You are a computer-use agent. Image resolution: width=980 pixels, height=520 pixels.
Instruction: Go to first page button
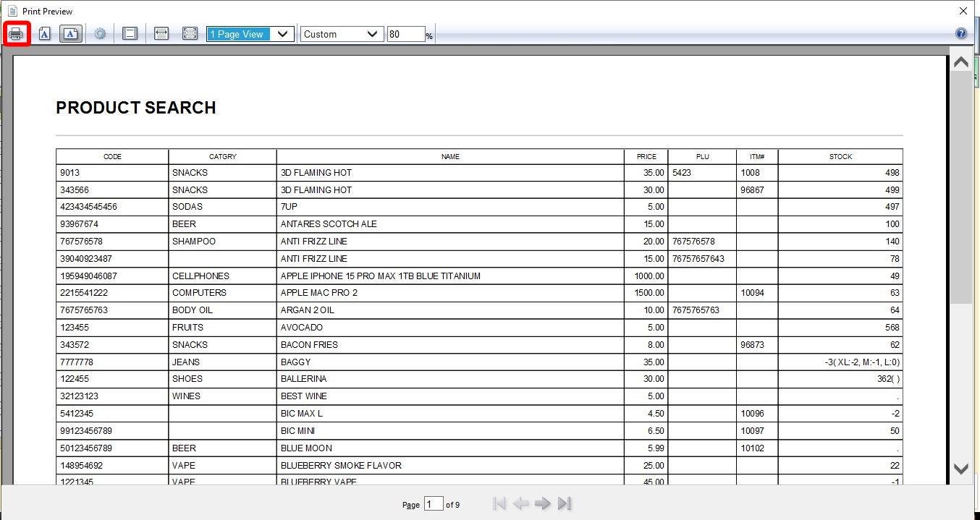tap(499, 503)
